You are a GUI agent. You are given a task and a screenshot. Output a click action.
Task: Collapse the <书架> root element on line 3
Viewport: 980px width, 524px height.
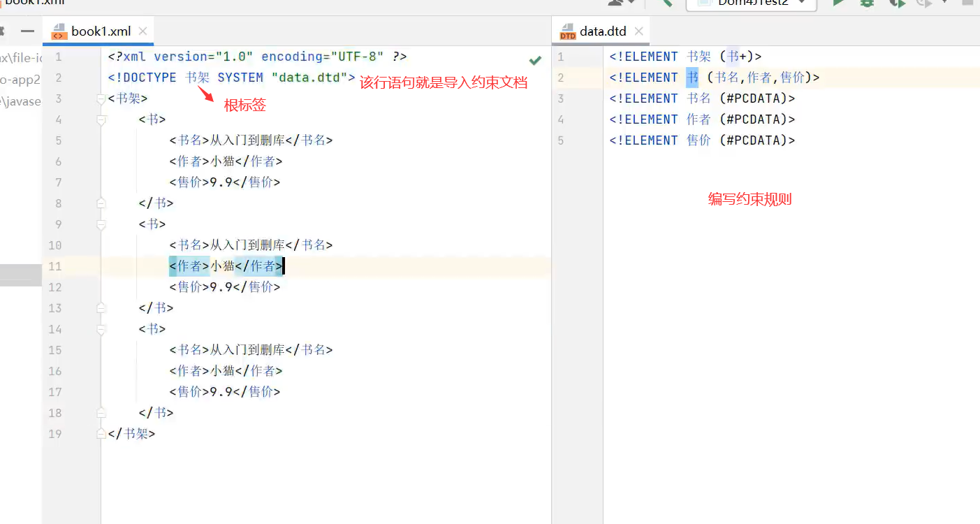point(101,99)
